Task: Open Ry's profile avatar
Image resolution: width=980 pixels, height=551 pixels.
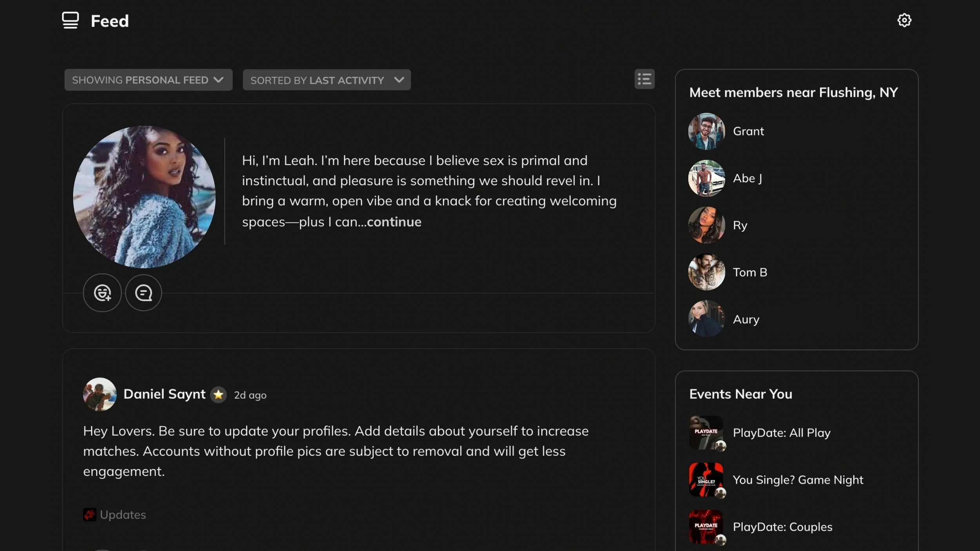Action: pos(706,225)
